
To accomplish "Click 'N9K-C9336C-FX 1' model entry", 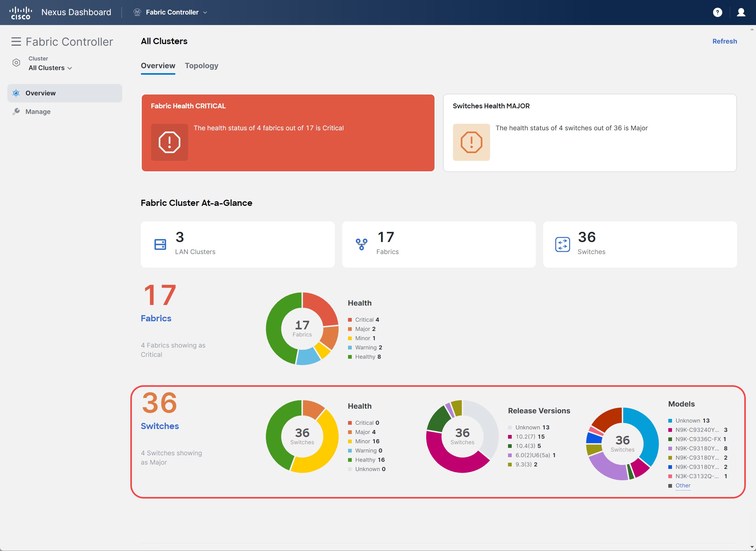I will click(697, 439).
